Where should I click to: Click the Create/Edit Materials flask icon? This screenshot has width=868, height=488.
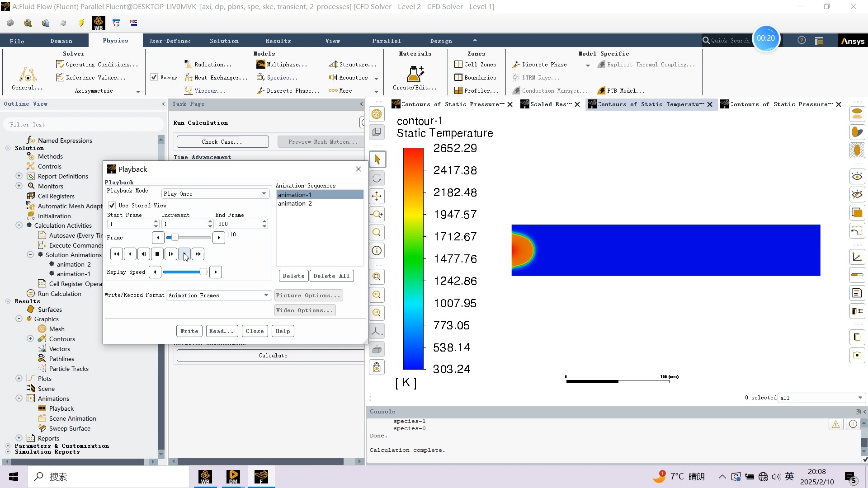(415, 74)
